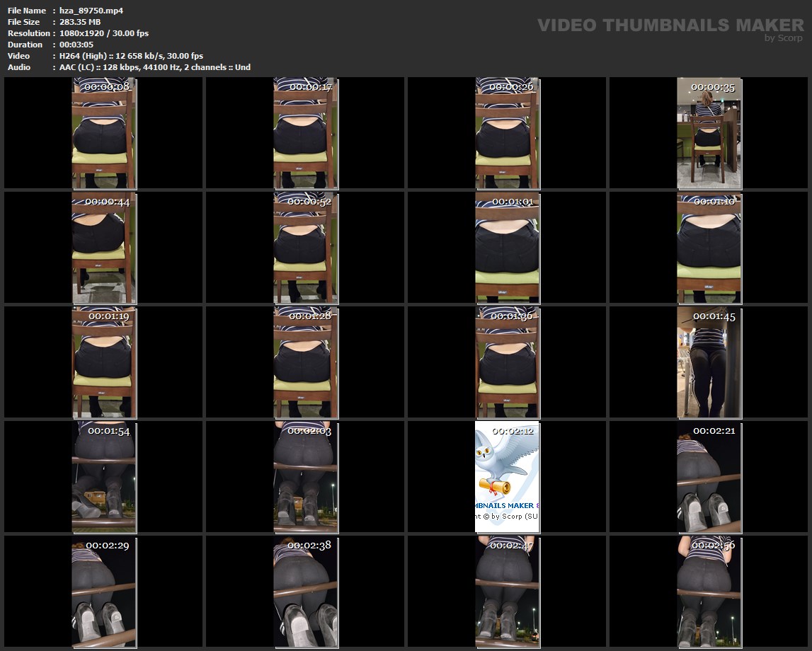
Task: Click the 00:01:19 frame
Action: pos(103,362)
